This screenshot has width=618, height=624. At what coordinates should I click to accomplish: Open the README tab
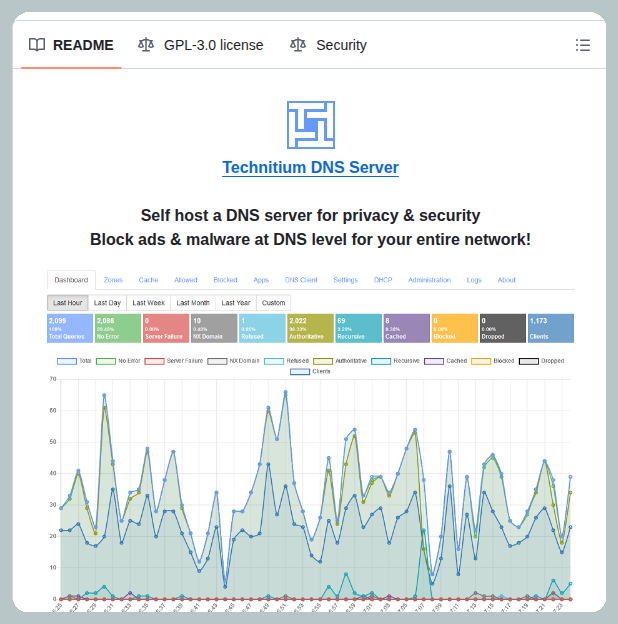click(x=71, y=45)
